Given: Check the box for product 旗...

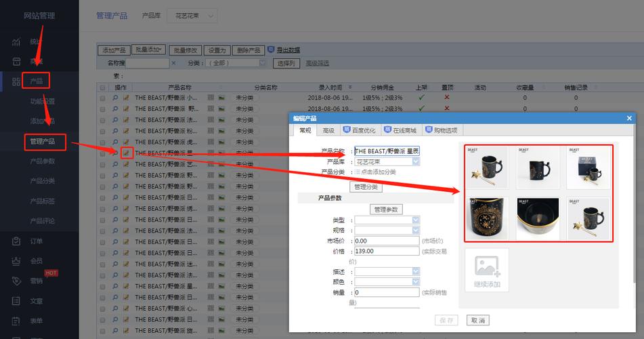Looking at the screenshot, I should point(102,331).
